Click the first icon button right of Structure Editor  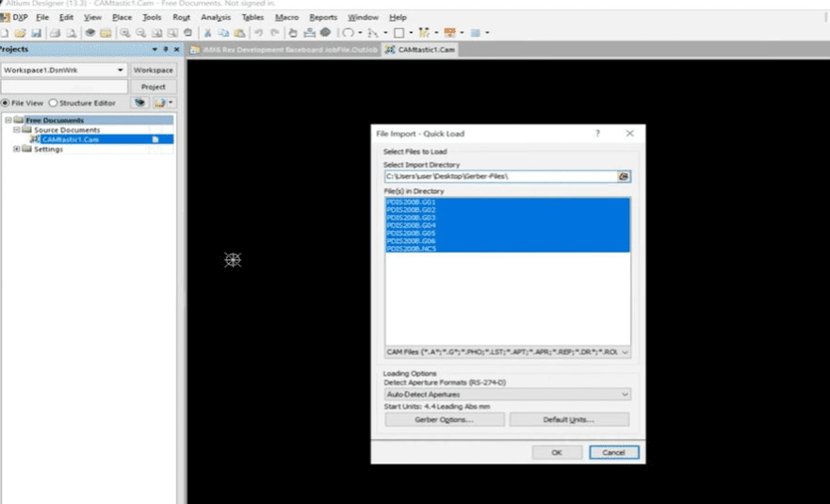click(x=139, y=103)
